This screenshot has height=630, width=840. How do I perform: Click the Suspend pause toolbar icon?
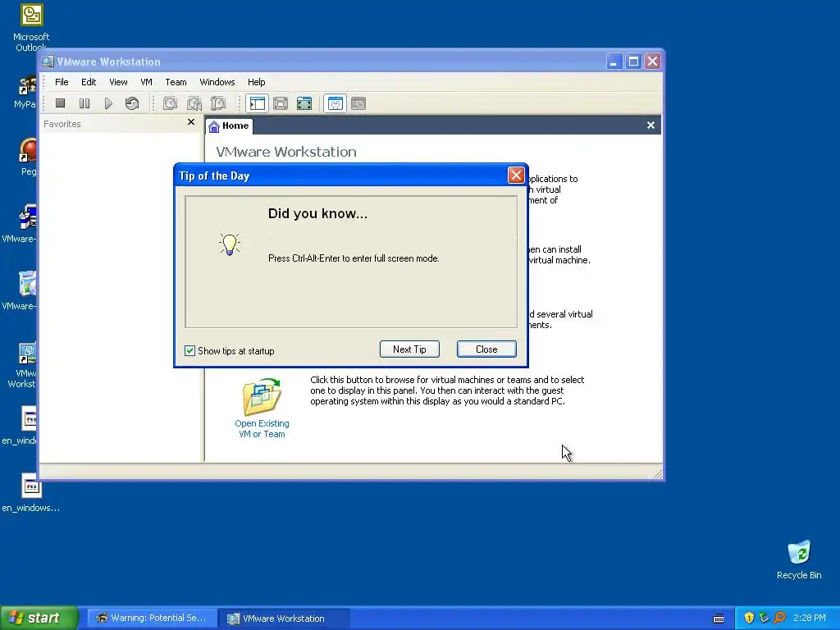(x=84, y=103)
